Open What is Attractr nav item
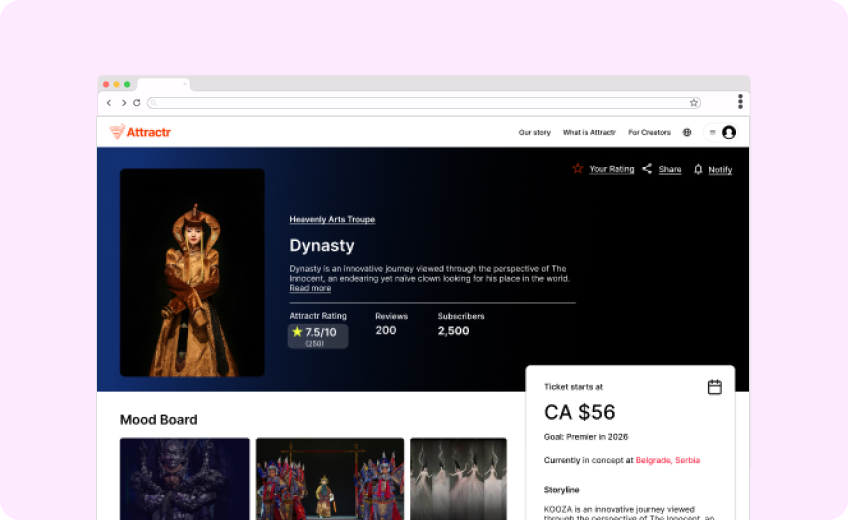The image size is (848, 520). [x=589, y=132]
